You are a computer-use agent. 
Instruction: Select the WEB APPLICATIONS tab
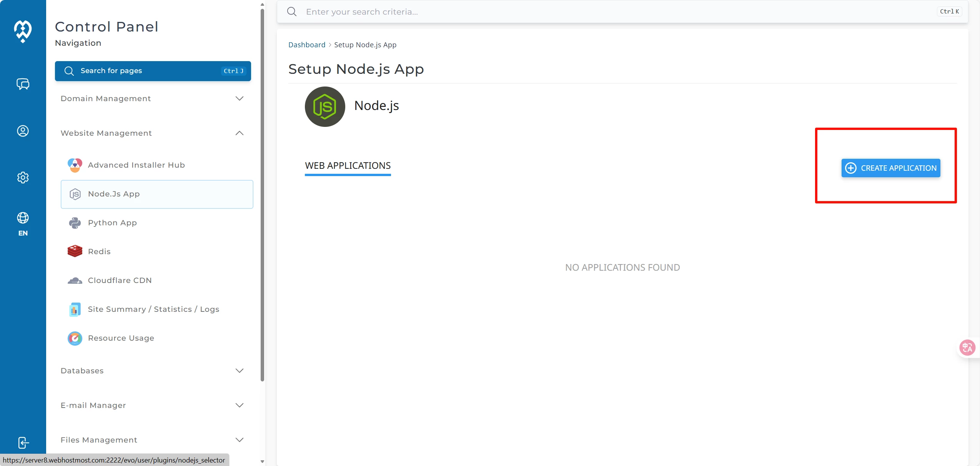point(348,166)
